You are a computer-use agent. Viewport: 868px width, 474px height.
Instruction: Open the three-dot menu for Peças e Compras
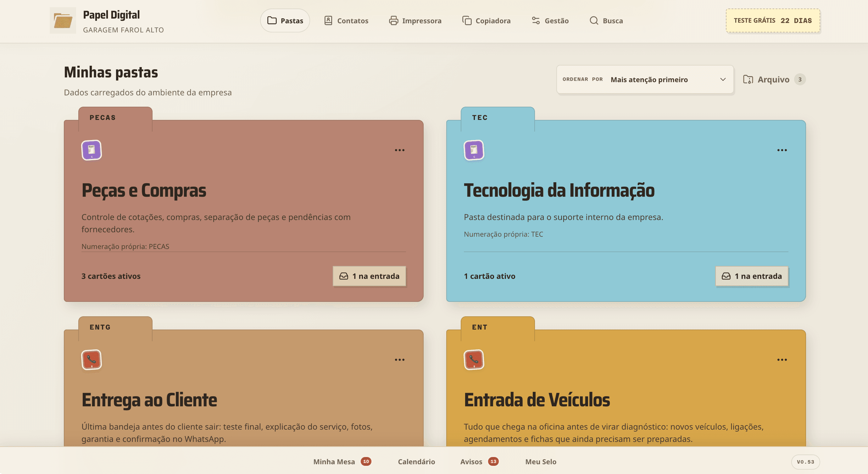click(400, 150)
